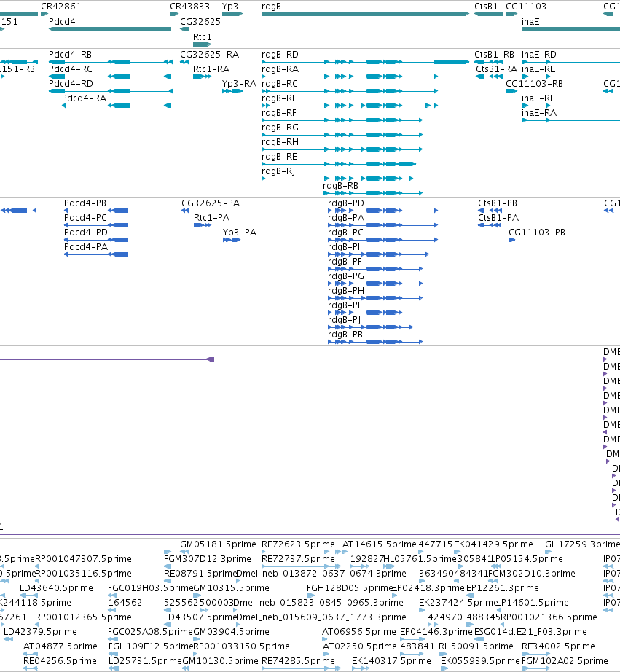Open protein rdgB-PJ label
Viewport: 620px width, 672px height.
pos(344,320)
